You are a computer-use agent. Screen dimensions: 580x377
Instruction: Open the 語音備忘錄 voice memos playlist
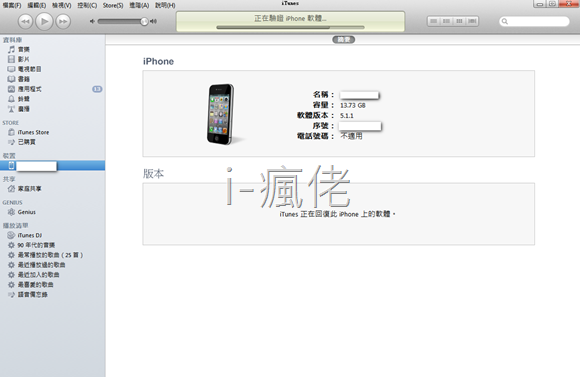pos(33,295)
